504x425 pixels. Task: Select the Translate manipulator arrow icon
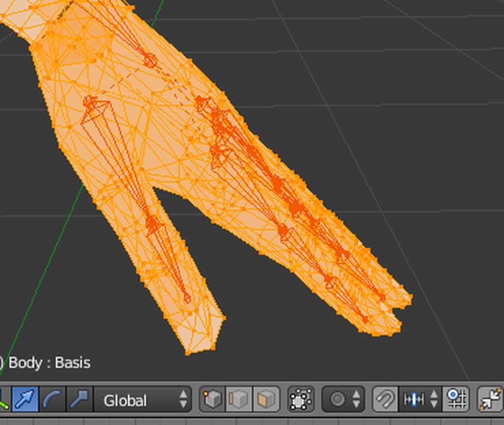click(x=26, y=399)
